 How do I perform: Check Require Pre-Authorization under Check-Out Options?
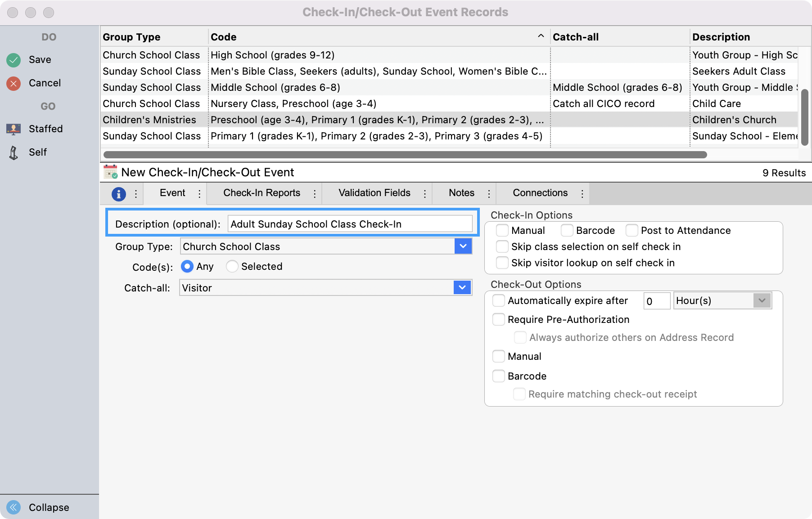[x=499, y=319]
